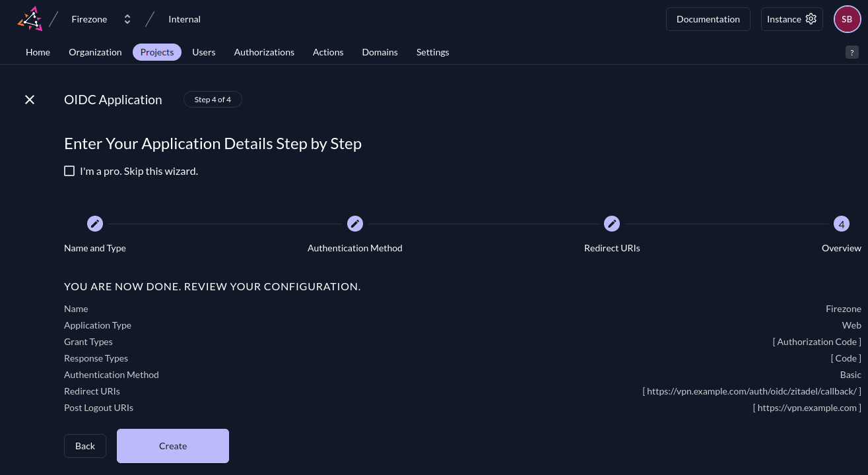
Task: Select the Overview step circle labeled 4
Action: point(842,224)
